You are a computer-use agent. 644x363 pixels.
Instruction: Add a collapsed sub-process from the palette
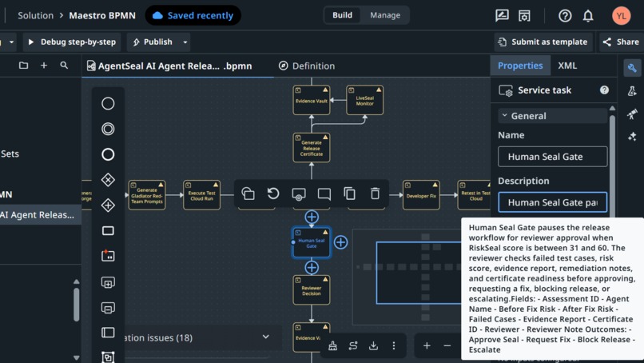pos(108,282)
